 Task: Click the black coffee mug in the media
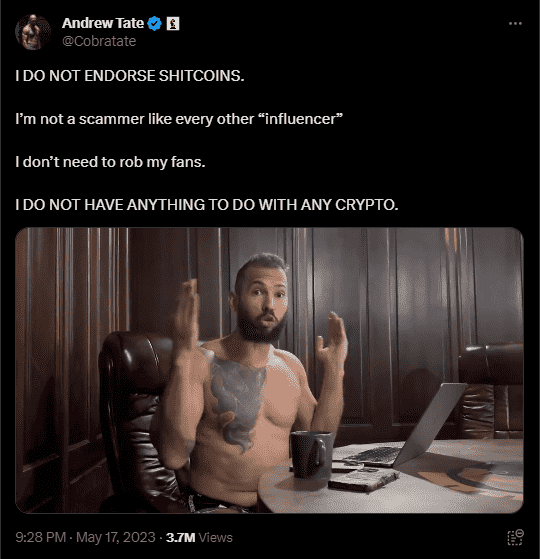310,454
